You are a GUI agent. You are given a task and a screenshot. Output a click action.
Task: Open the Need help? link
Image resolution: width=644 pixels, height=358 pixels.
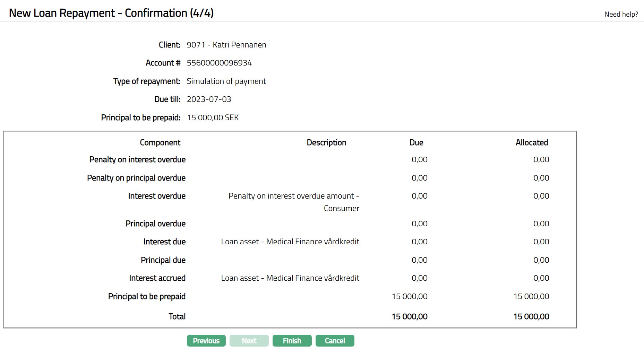621,14
